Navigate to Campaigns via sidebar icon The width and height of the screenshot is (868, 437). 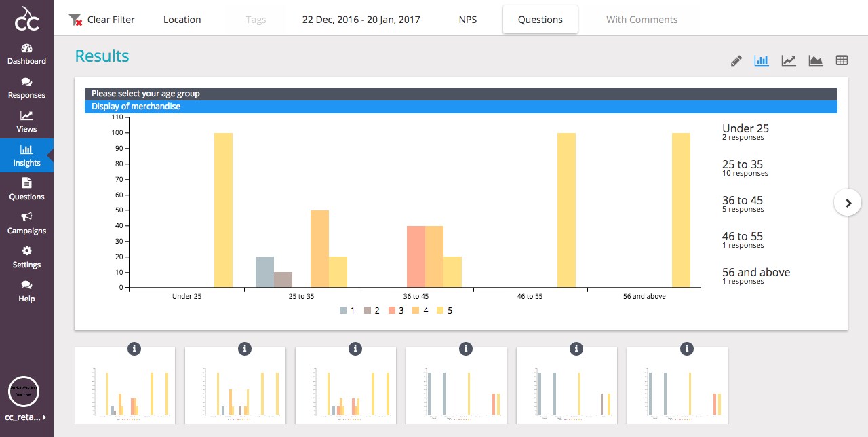tap(26, 223)
